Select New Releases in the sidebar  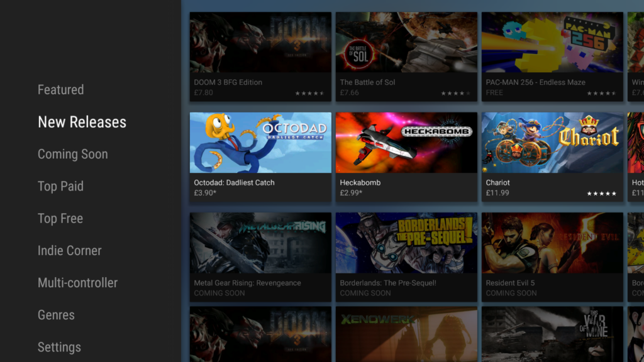click(82, 122)
